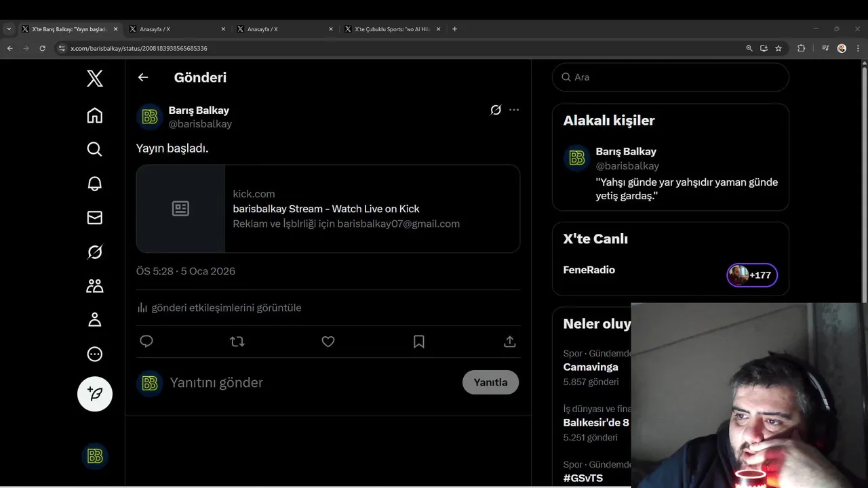Click author avatar beside Barış Balkay post
868x488 pixels.
point(150,117)
